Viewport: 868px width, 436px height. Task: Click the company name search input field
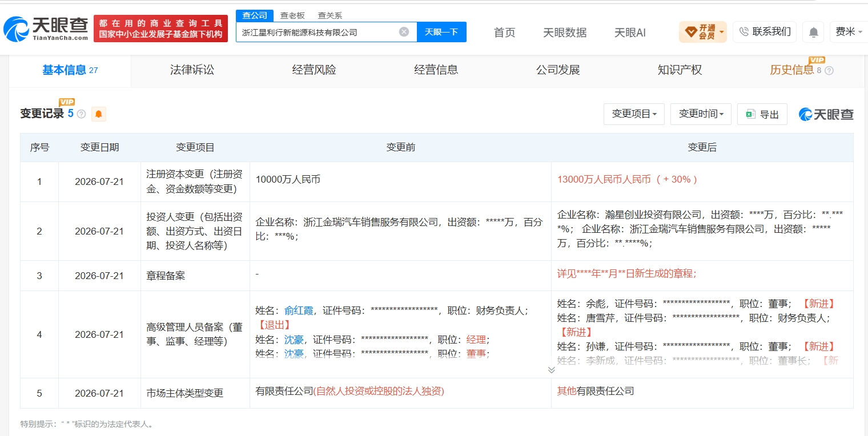[x=319, y=32]
